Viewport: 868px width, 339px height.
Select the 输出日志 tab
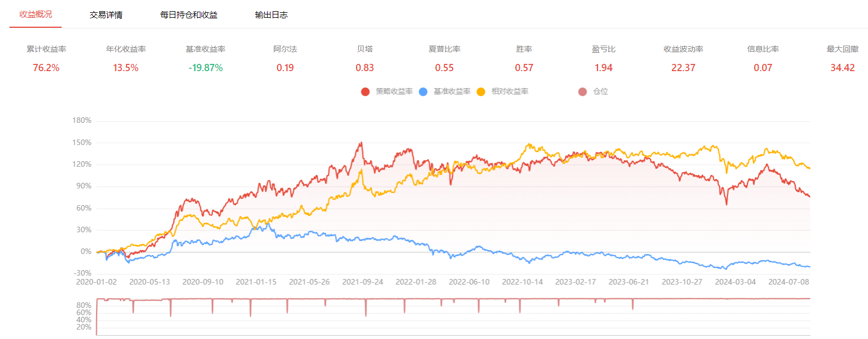(272, 15)
